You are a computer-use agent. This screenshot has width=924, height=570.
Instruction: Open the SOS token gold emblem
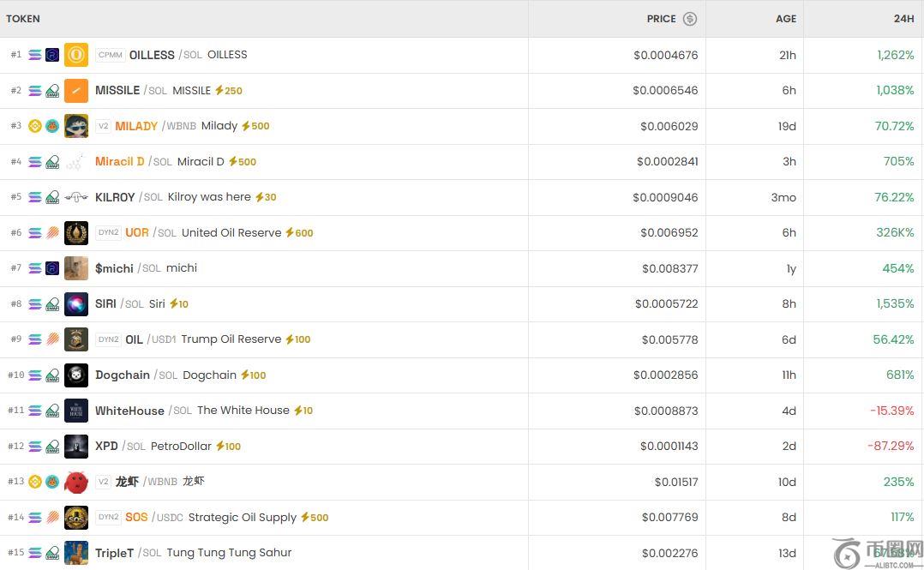(76, 518)
